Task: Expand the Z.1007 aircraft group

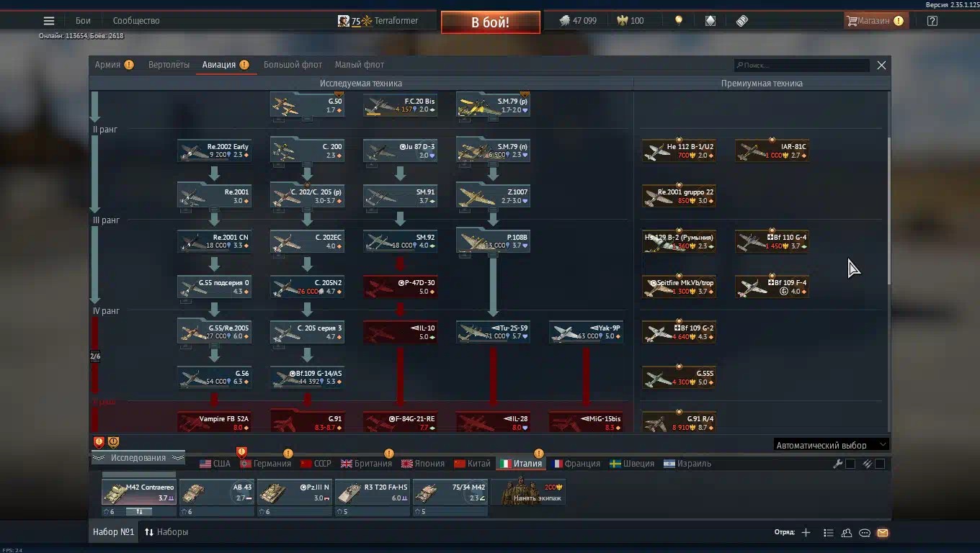Action: 493,196
